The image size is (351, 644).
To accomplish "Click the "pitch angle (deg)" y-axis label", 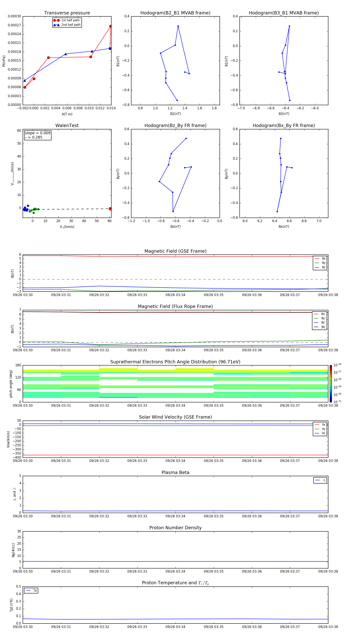I will [11, 384].
